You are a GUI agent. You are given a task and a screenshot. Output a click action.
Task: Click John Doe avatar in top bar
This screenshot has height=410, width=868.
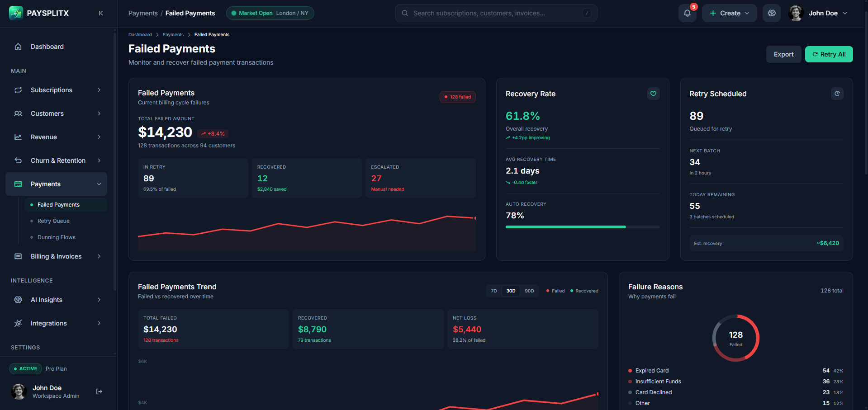796,13
